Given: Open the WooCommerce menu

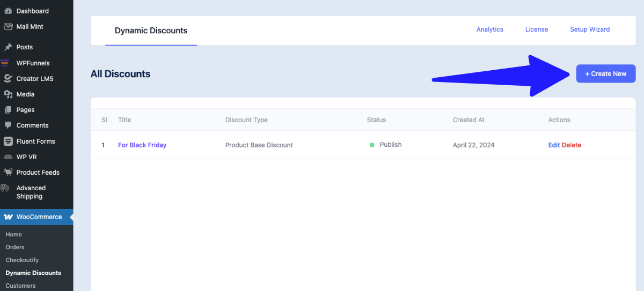Looking at the screenshot, I should (x=39, y=217).
